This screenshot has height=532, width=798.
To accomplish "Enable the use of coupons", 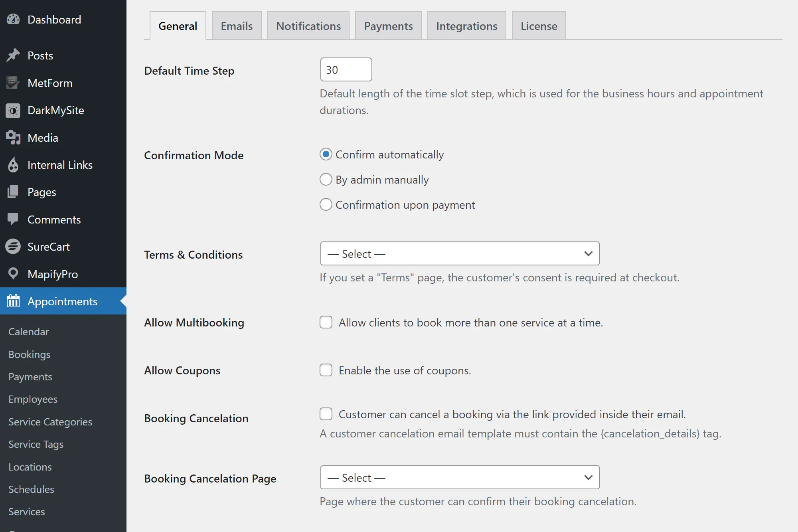I will coord(326,370).
